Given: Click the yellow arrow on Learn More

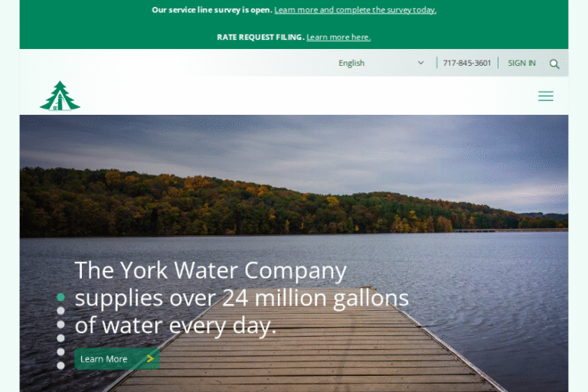Looking at the screenshot, I should pos(150,359).
